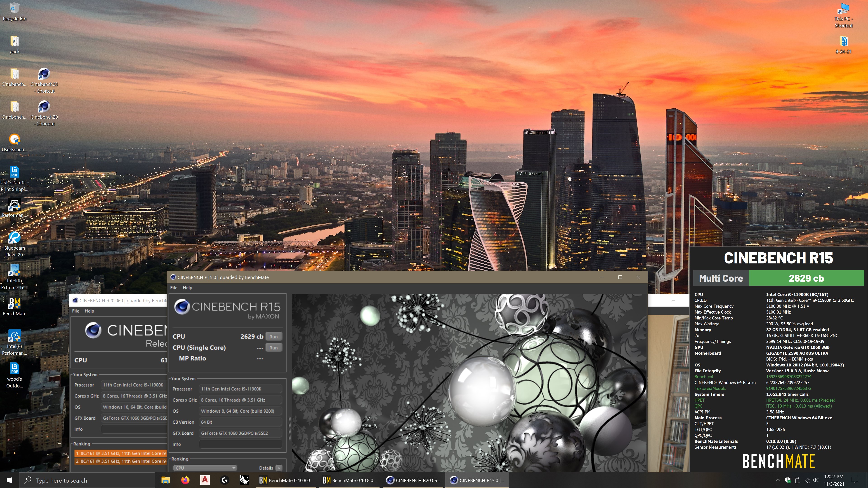
Task: Open the Cinebench20 Shortcut desktop icon
Action: click(44, 113)
